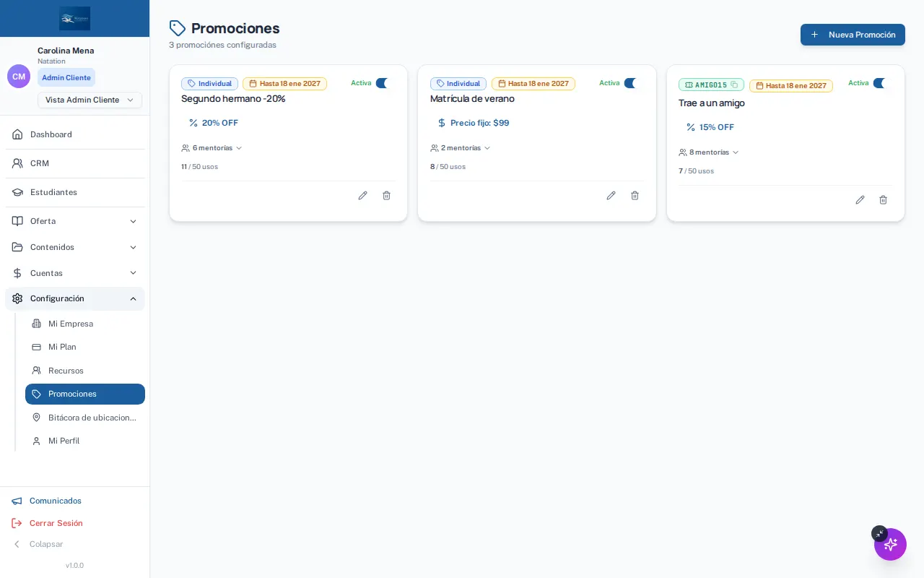The image size is (924, 578).
Task: Collapse the Configuración menu section
Action: tap(75, 298)
